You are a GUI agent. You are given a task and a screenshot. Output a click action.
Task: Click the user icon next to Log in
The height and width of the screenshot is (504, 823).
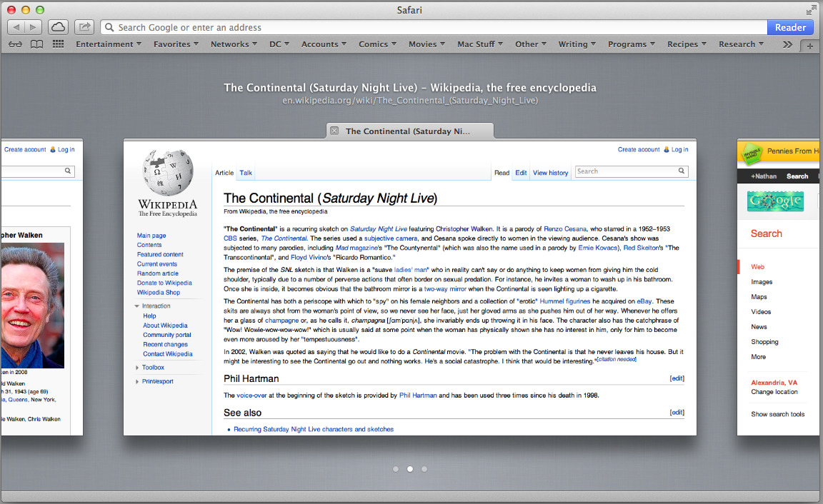(x=666, y=149)
